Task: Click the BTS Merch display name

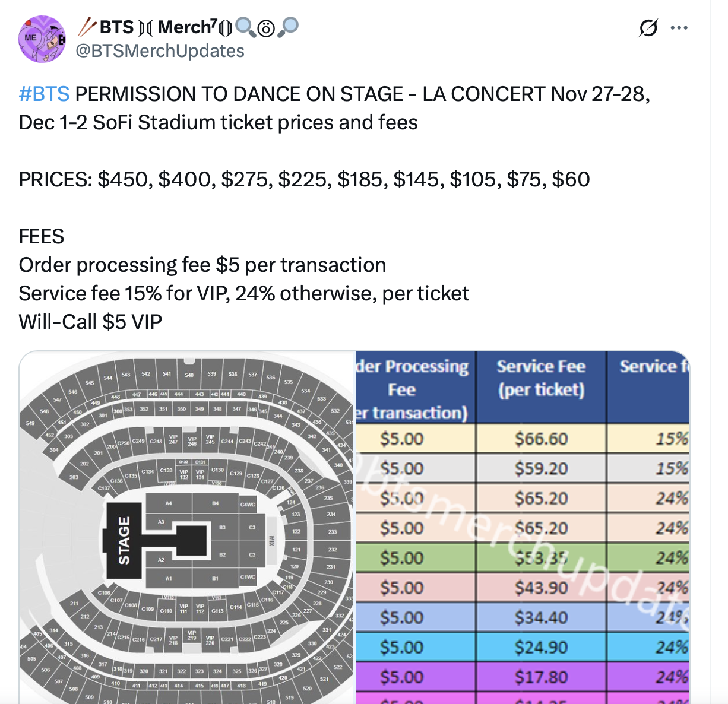Action: coord(156,27)
